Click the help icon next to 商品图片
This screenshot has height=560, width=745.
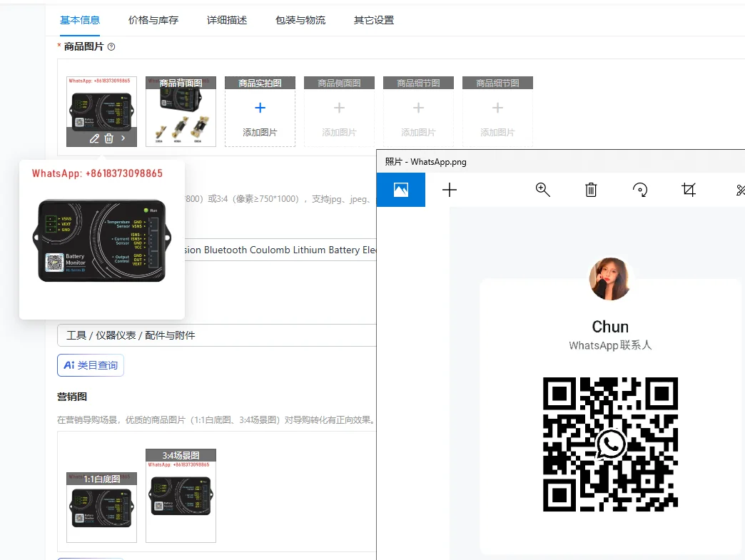pos(111,47)
